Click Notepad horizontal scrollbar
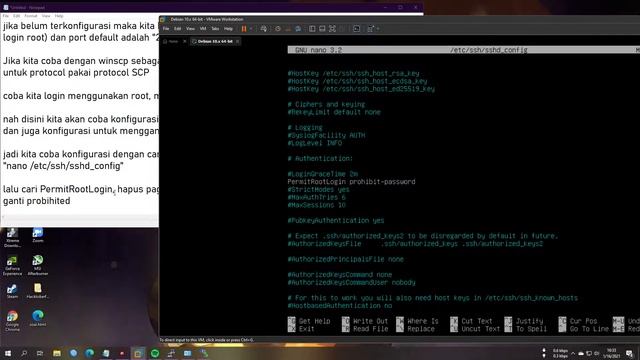Image resolution: width=640 pixels, height=360 pixels. pos(80,218)
